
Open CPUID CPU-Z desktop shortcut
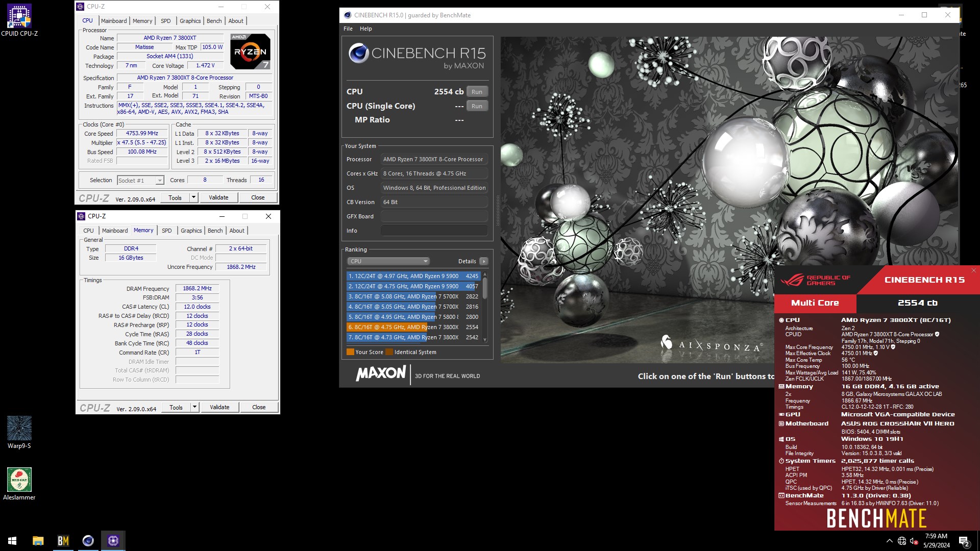19,20
